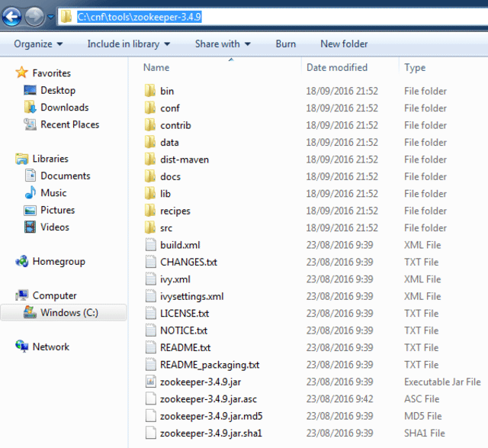Click the Network icon
This screenshot has width=488, height=448.
22,346
